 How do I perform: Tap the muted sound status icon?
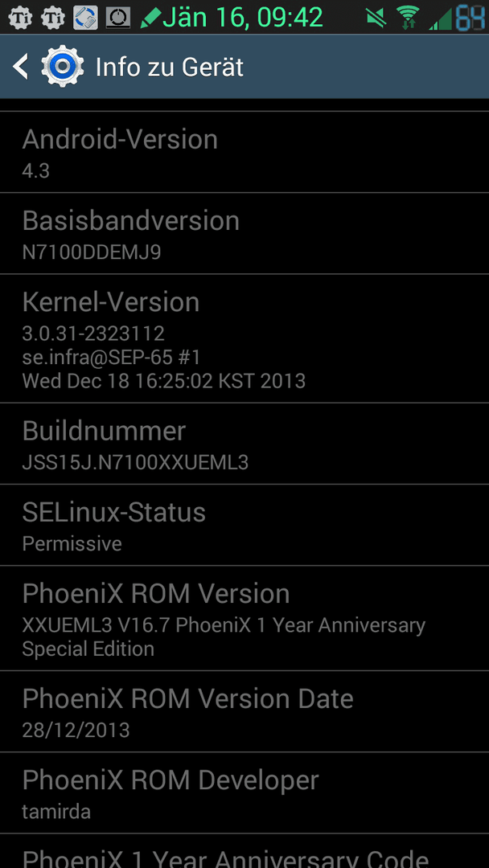376,18
